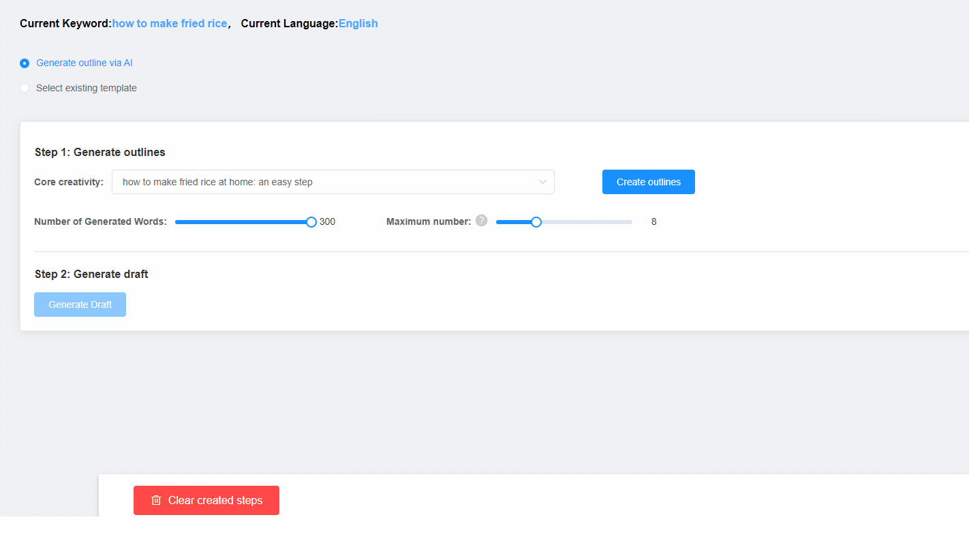Click the Generate Draft button

(80, 305)
